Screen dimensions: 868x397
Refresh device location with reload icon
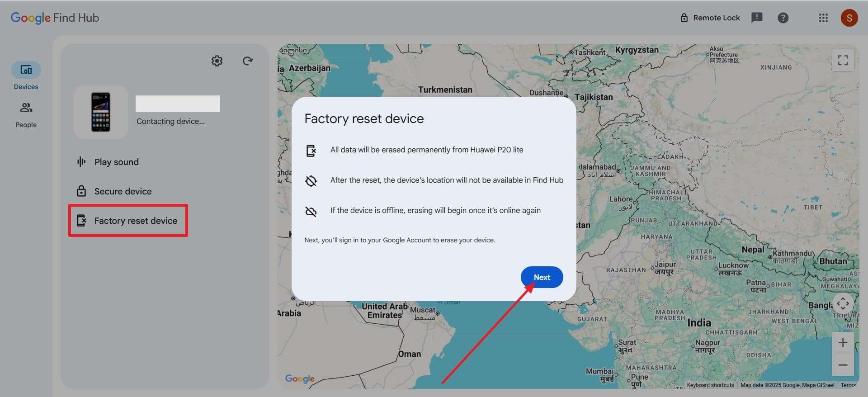247,61
